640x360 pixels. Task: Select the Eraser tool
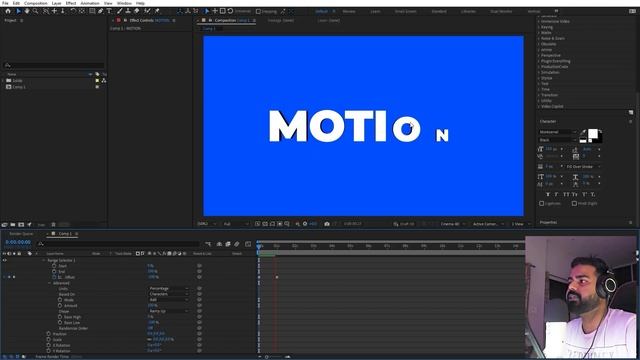pyautogui.click(x=137, y=11)
